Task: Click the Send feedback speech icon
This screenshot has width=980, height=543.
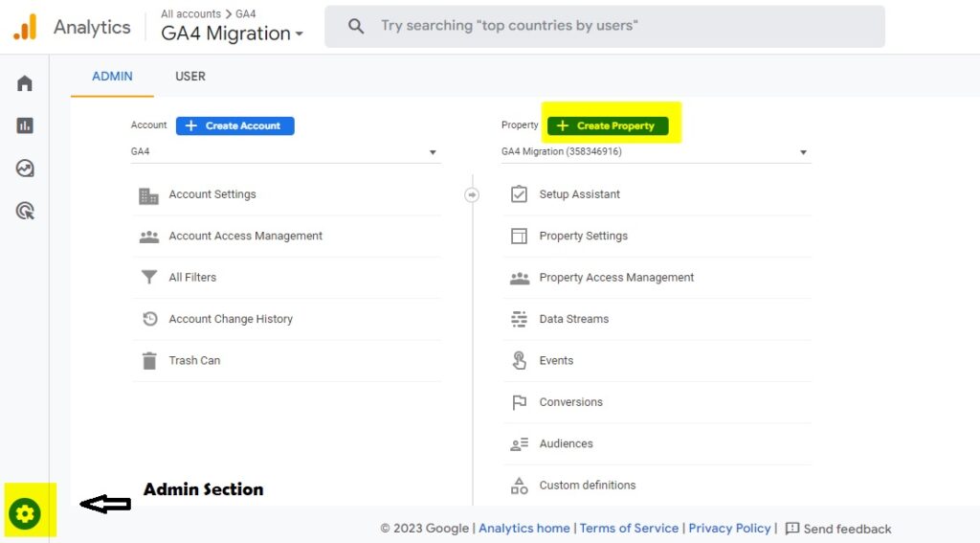Action: pyautogui.click(x=791, y=529)
